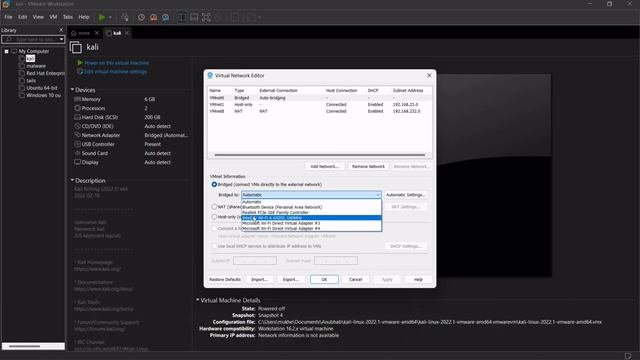640x360 pixels.
Task: Select VMnet0 Bridged row in network table
Action: tap(320, 98)
